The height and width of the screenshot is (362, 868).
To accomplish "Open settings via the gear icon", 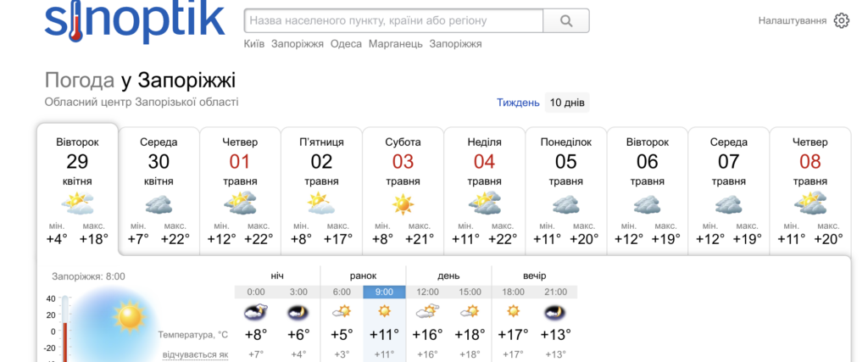I will [x=841, y=21].
